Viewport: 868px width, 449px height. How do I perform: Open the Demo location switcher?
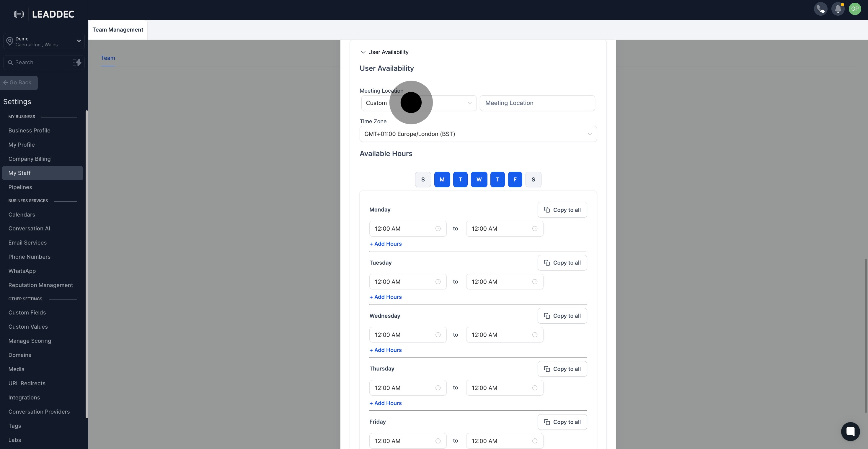(x=44, y=41)
